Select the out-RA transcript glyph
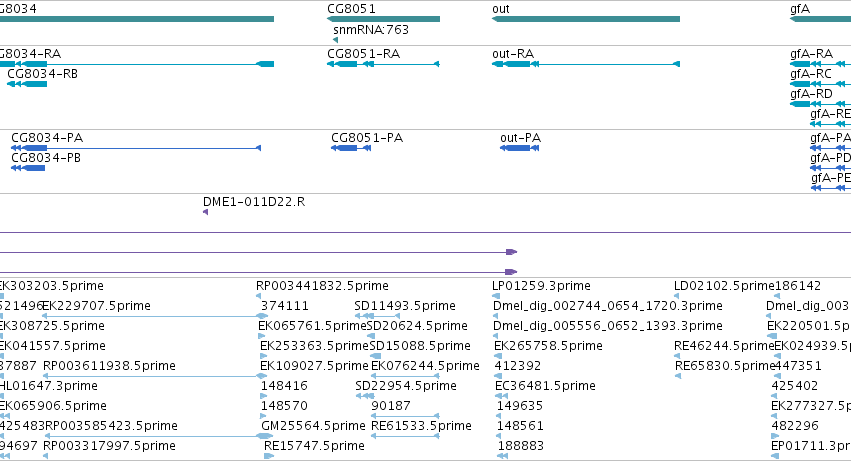 pos(586,64)
